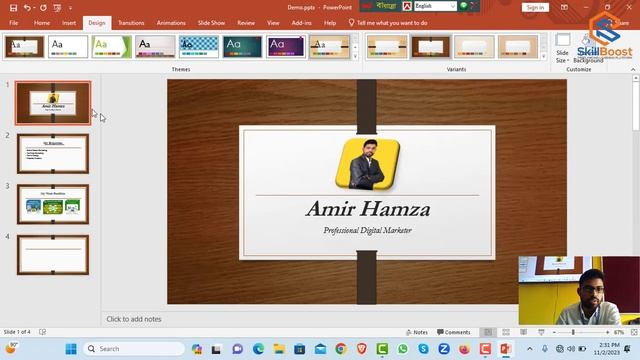This screenshot has width=640, height=360.
Task: Click the 'Click to add notes' area
Action: click(x=134, y=319)
